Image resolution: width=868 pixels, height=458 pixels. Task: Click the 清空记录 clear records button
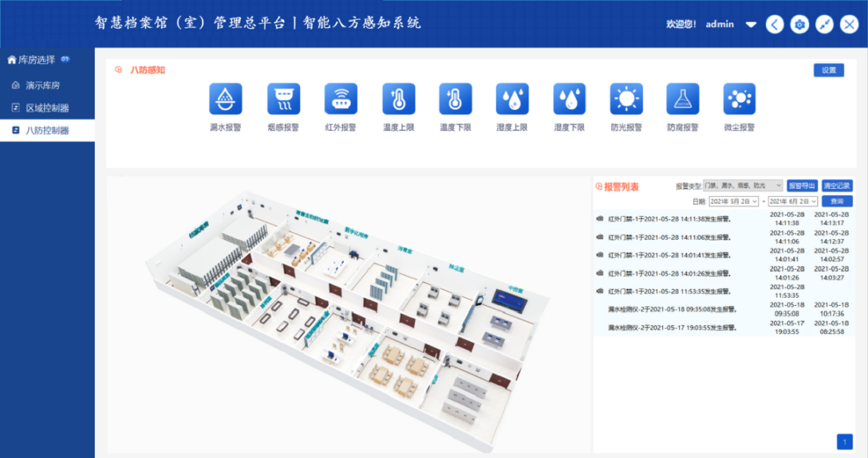click(x=837, y=186)
